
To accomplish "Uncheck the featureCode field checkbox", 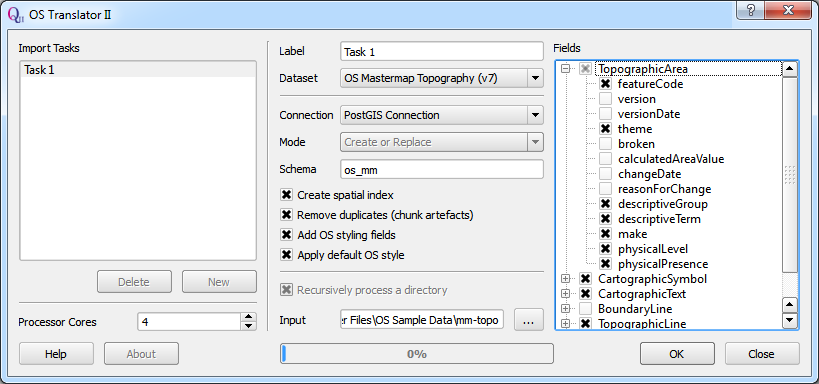I will pyautogui.click(x=605, y=84).
